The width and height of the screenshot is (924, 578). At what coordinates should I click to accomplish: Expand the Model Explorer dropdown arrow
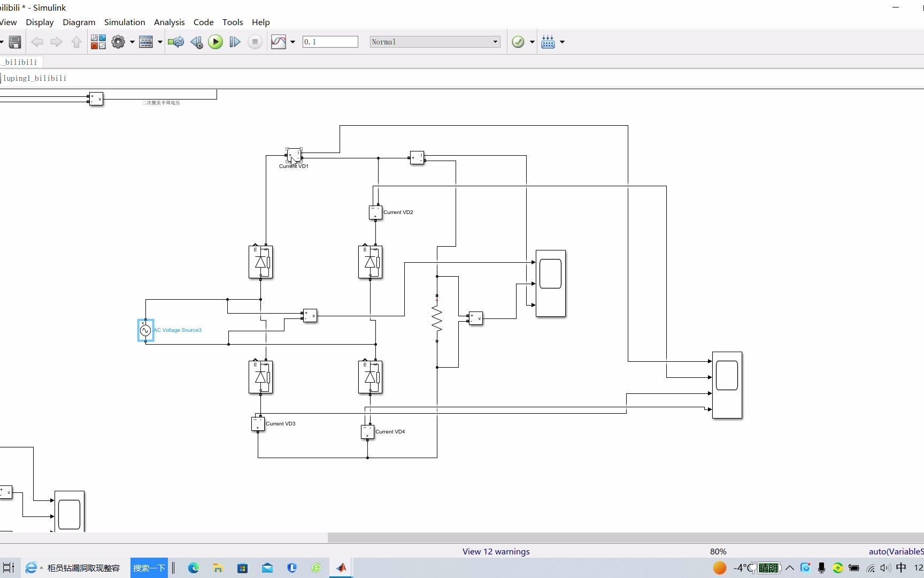[x=160, y=42]
